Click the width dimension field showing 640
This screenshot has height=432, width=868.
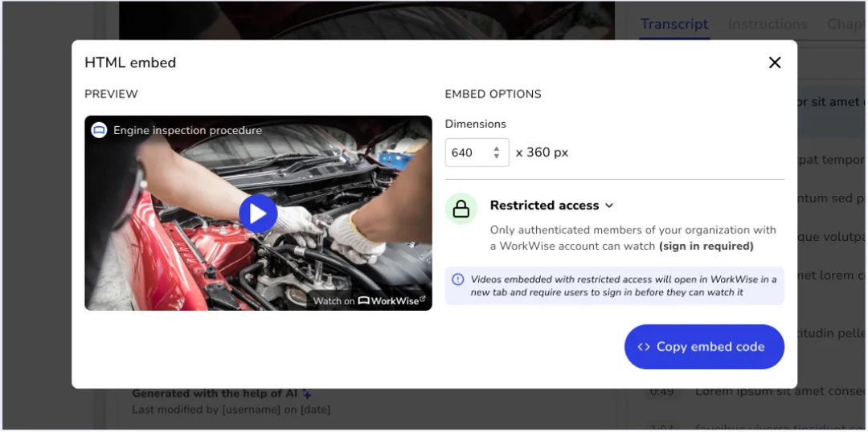[x=477, y=153]
